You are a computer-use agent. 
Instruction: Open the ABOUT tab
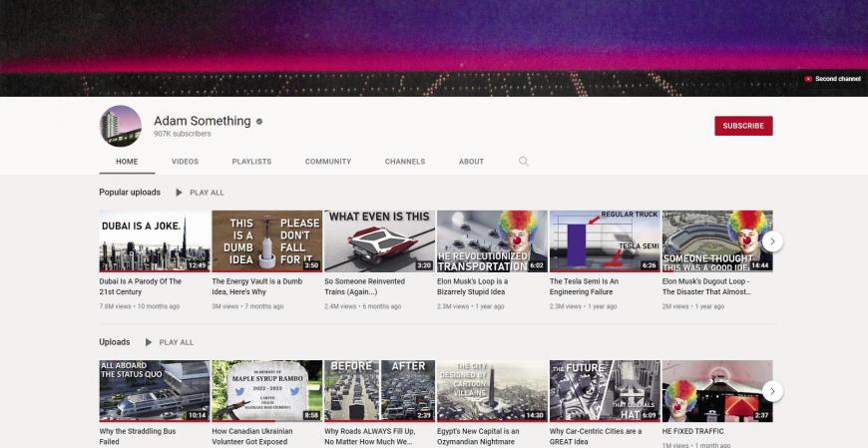click(471, 162)
